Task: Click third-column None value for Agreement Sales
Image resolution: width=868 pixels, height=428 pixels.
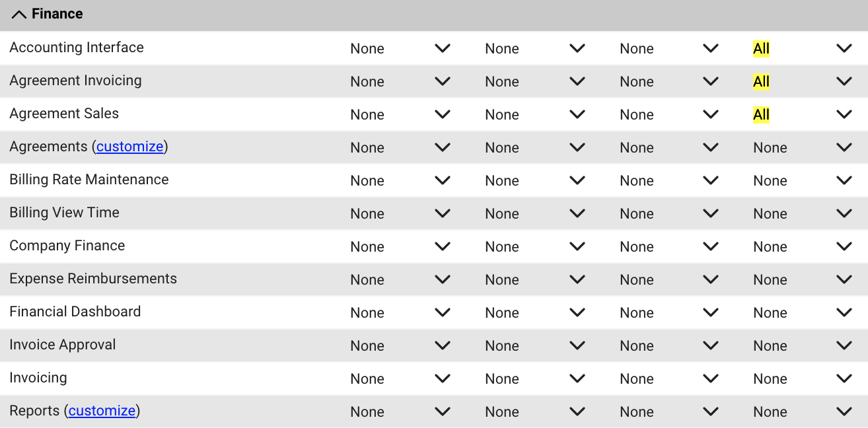Action: pos(637,115)
